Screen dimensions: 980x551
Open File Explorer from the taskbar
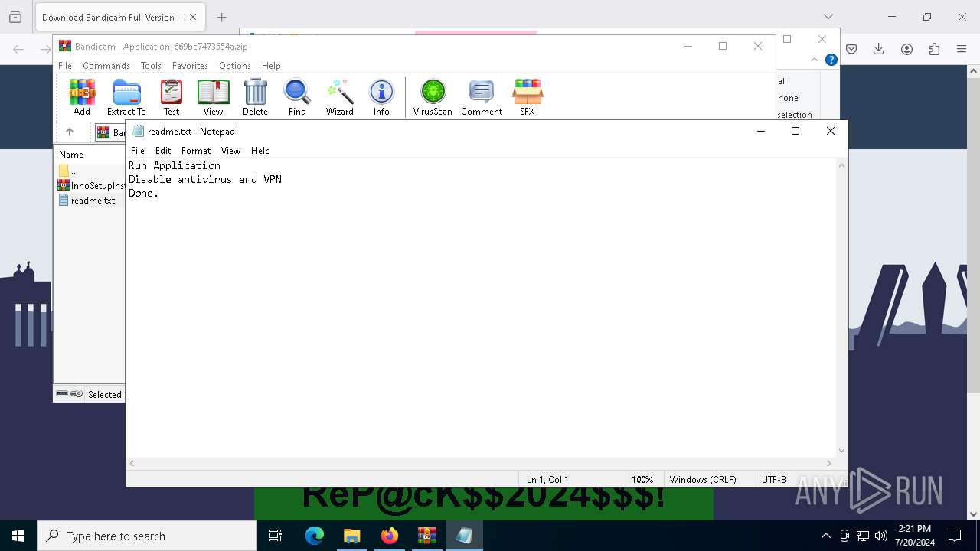pyautogui.click(x=352, y=536)
